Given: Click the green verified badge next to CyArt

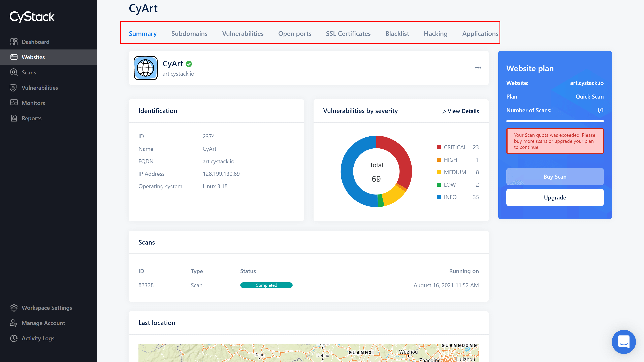Looking at the screenshot, I should tap(189, 64).
